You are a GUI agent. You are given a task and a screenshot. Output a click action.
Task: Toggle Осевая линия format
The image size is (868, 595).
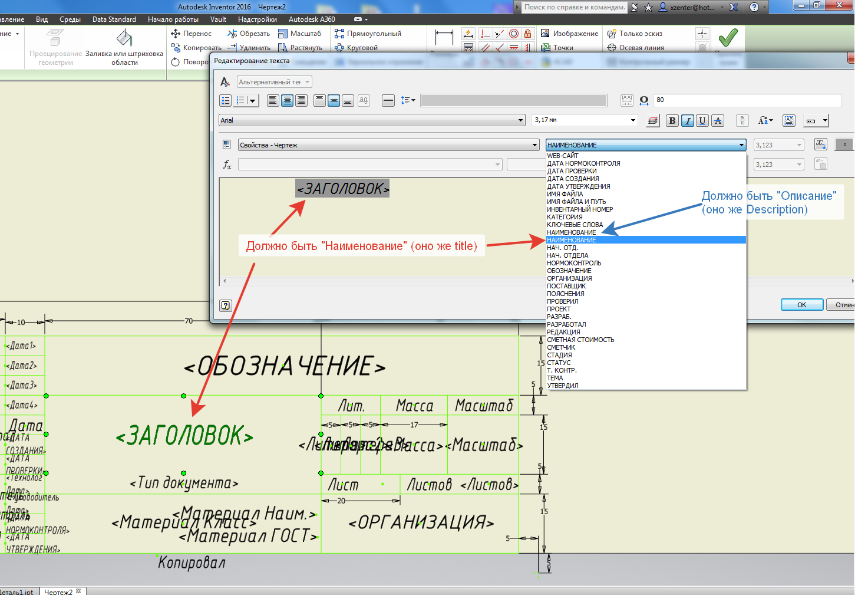coord(635,48)
